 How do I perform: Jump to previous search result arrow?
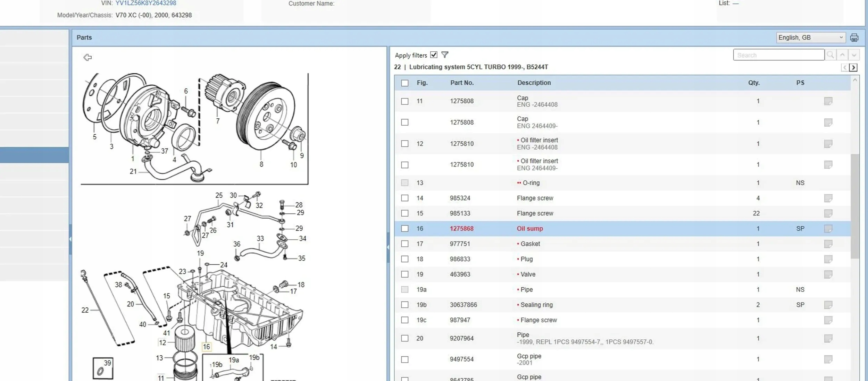842,55
